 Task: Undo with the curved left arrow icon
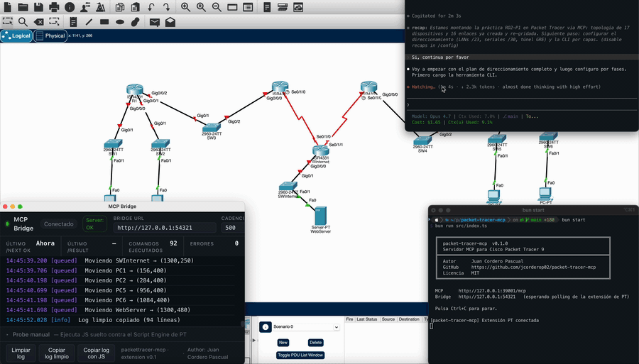pos(151,7)
